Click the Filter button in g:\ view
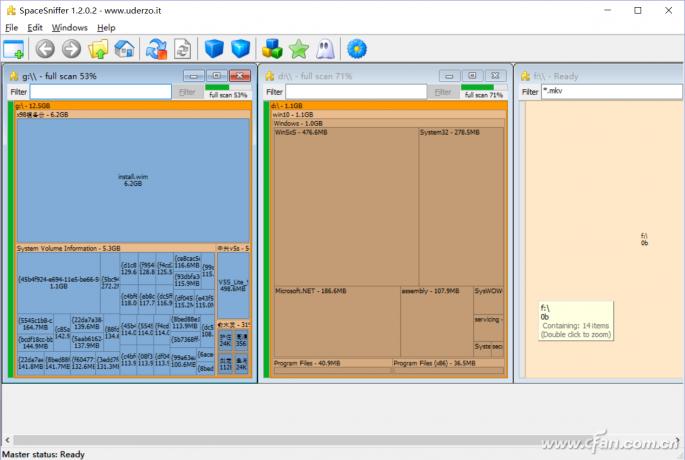 click(x=187, y=92)
